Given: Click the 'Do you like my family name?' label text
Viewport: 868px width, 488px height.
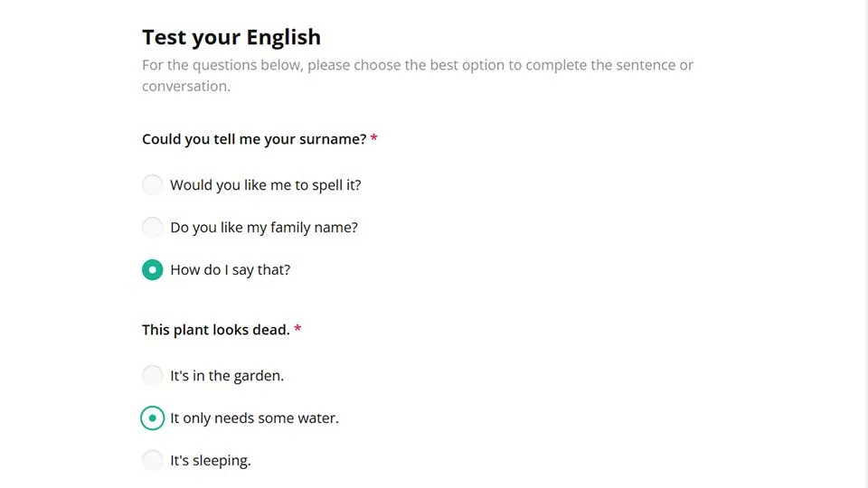Looking at the screenshot, I should 264,228.
